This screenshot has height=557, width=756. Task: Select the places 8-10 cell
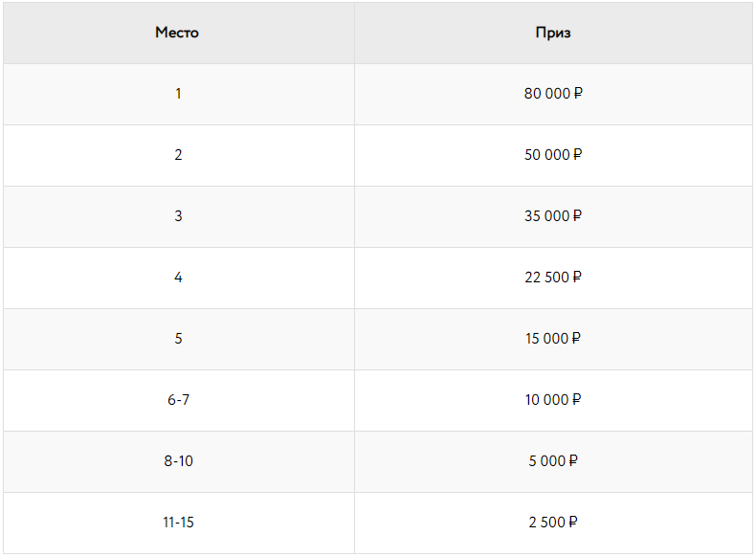pos(178,461)
